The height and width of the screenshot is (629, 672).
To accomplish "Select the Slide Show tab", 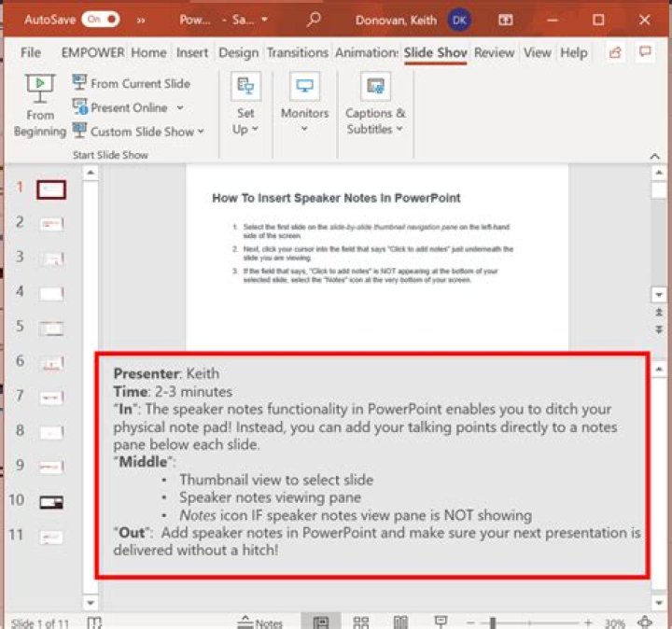I will (436, 52).
